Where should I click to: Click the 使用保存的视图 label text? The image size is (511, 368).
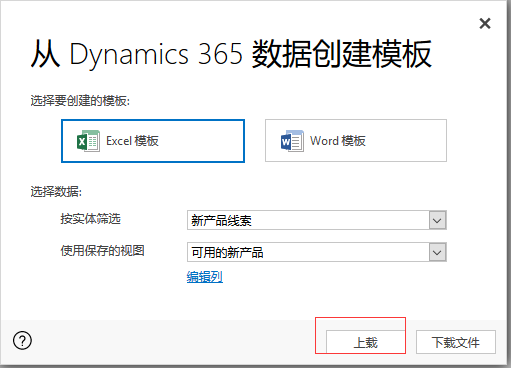(x=102, y=251)
